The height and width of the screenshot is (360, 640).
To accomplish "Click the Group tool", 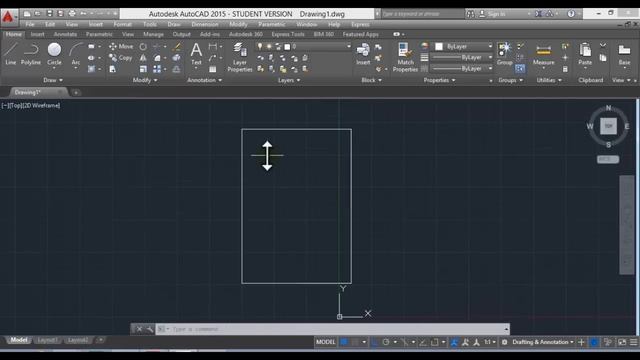I will 504,53.
